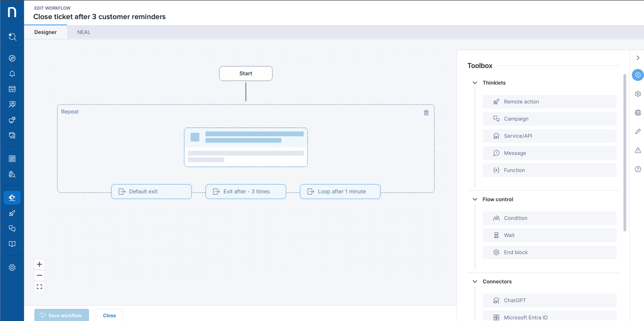Collapse the right side panel with chevron

(x=638, y=58)
